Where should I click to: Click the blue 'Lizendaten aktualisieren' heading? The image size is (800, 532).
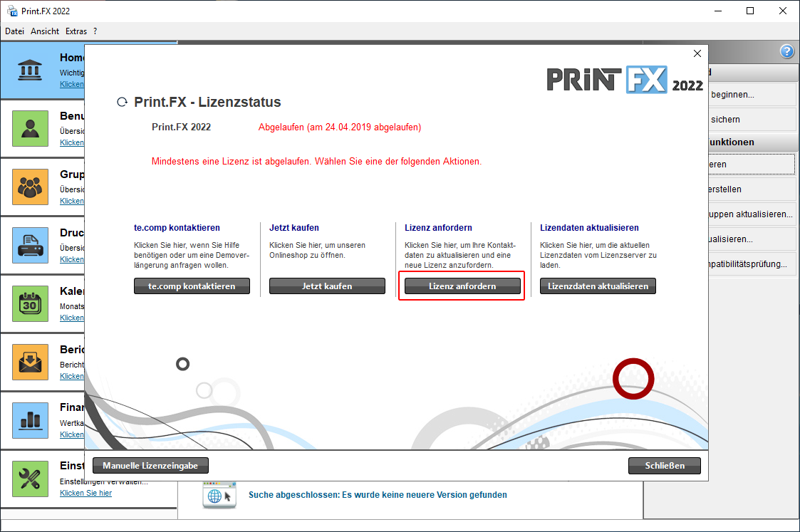589,227
